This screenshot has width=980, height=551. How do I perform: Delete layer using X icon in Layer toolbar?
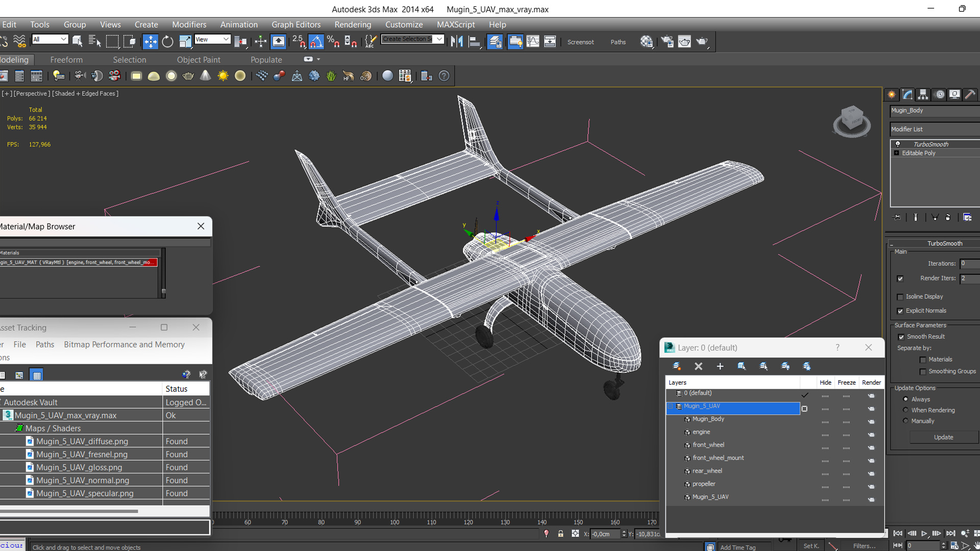[x=698, y=366]
